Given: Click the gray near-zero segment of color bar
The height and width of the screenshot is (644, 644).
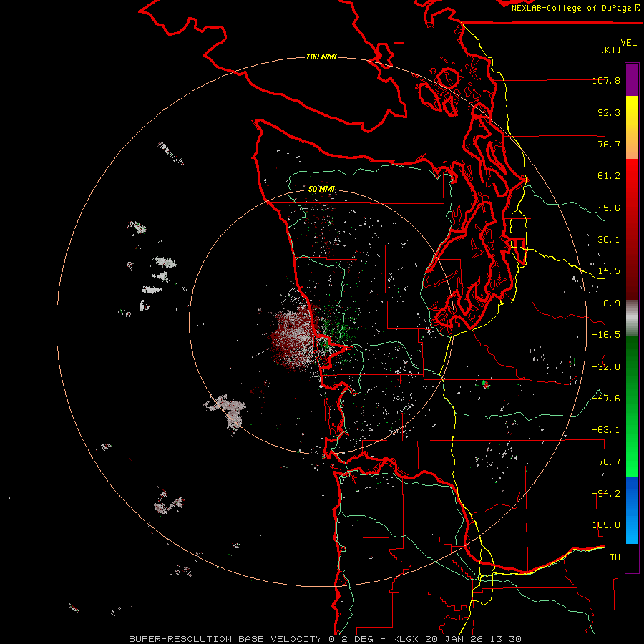Looking at the screenshot, I should [632, 318].
